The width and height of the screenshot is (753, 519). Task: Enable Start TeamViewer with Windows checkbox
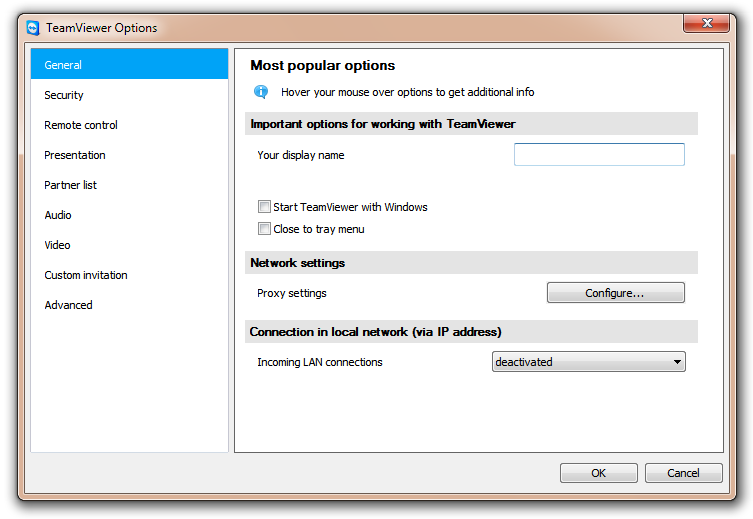(x=264, y=207)
